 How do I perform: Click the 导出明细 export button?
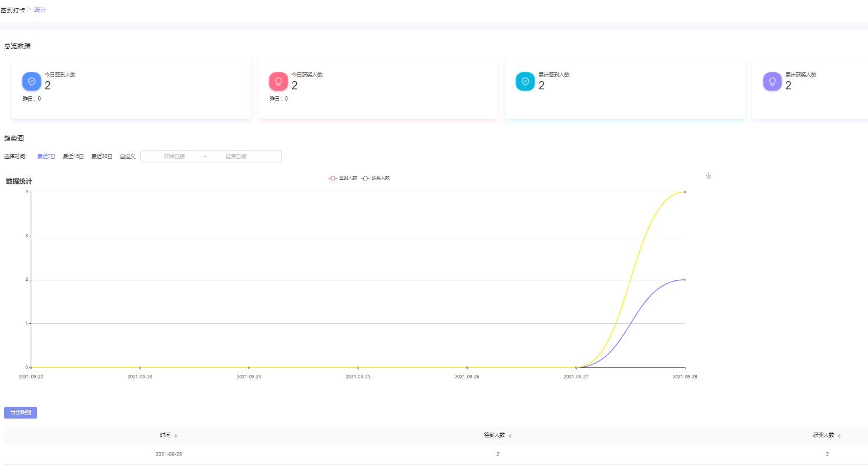pyautogui.click(x=21, y=413)
